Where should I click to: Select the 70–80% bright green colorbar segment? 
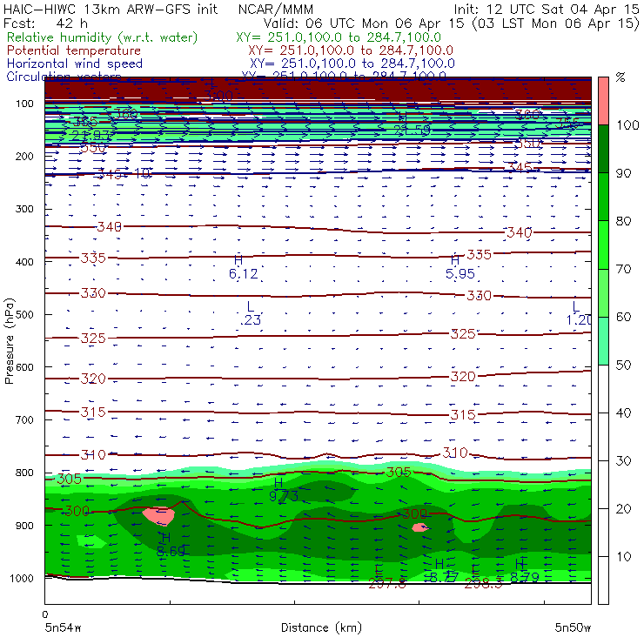(603, 245)
